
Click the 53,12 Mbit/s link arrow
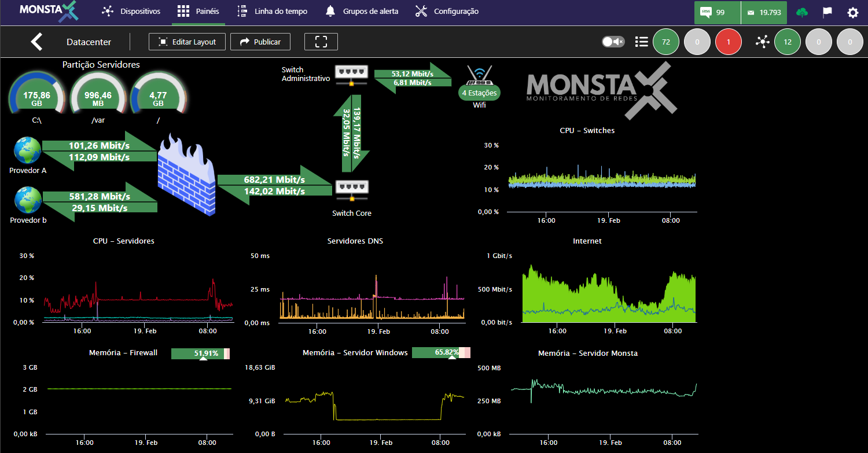(412, 73)
